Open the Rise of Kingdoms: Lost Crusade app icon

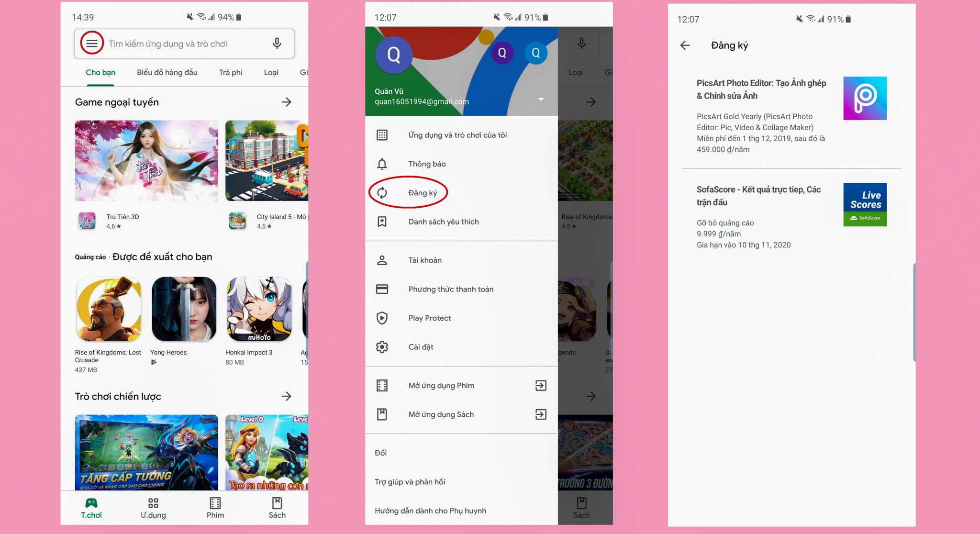click(x=109, y=309)
